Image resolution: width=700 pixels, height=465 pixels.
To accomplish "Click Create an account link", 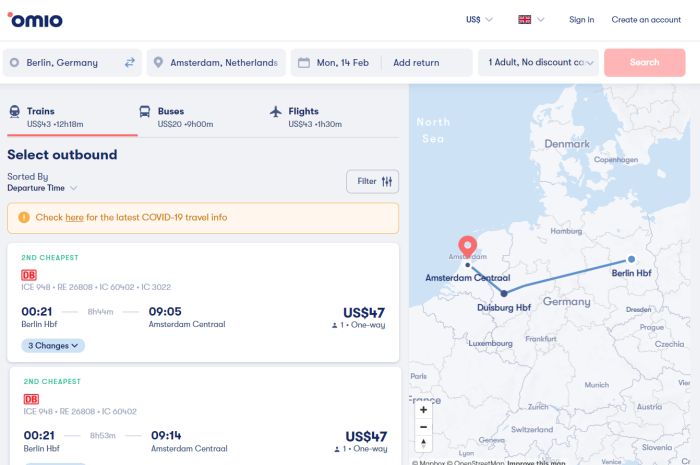I will pyautogui.click(x=646, y=20).
